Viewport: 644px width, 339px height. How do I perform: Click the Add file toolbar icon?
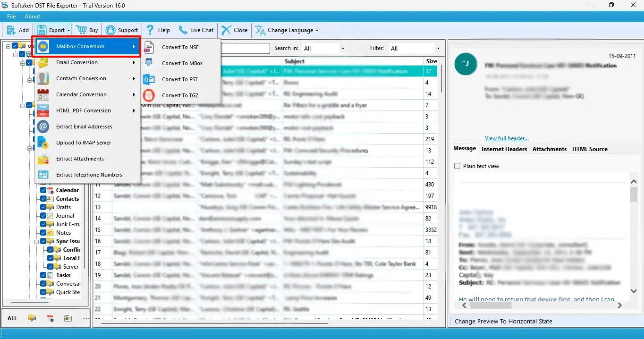tap(11, 30)
